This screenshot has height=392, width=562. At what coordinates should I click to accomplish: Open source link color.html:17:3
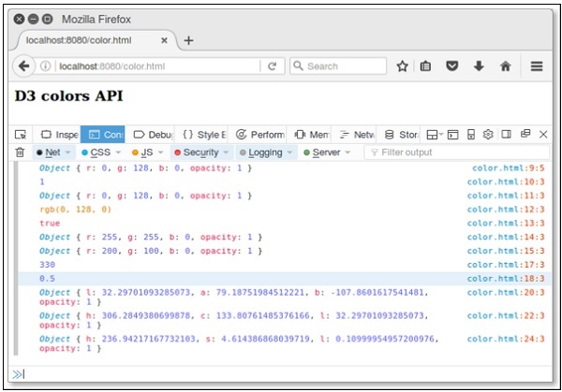click(506, 265)
